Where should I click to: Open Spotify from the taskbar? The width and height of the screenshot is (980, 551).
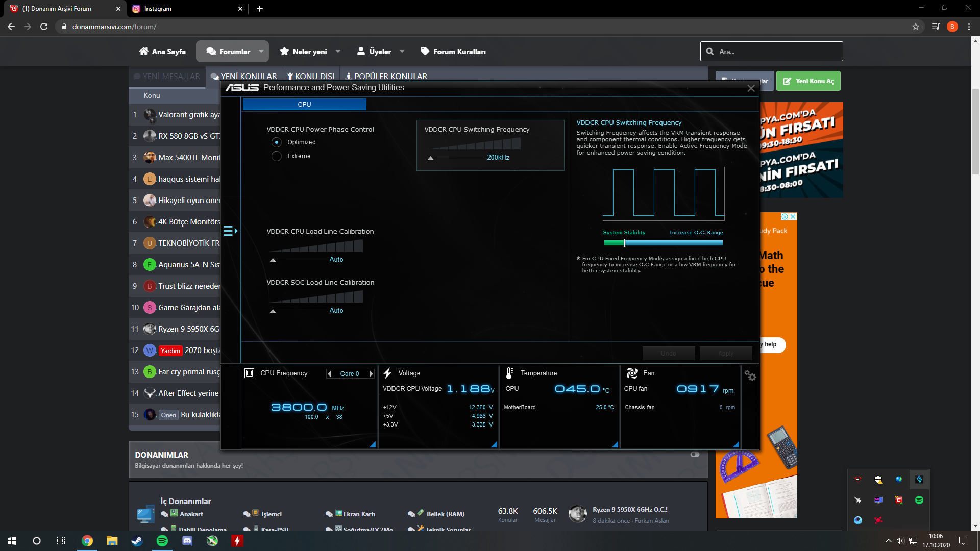(x=162, y=541)
